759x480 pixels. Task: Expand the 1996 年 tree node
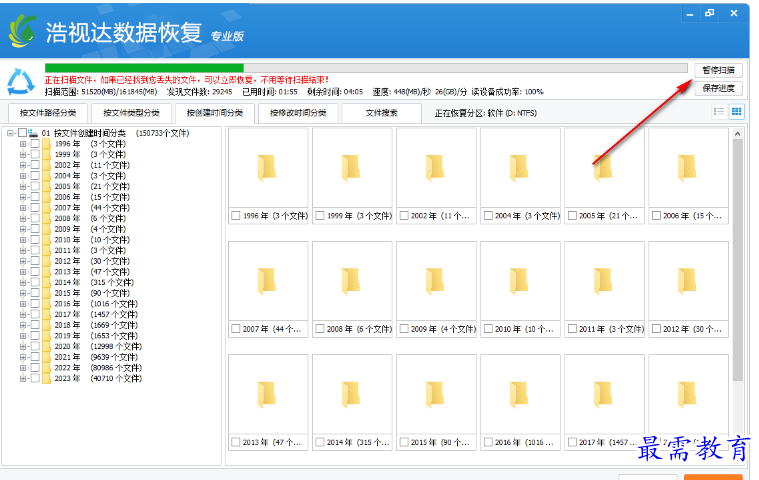coord(23,144)
